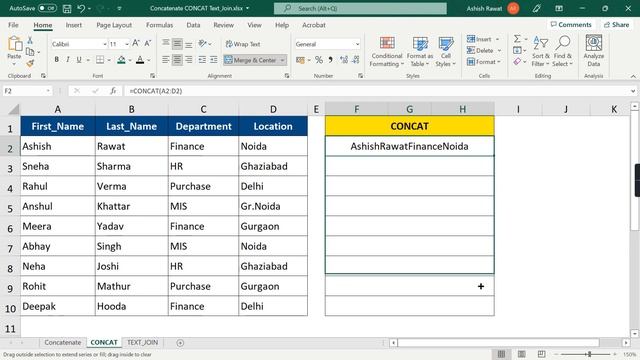Switch to Page Layout view in status bar
The image size is (640, 360).
(521, 354)
